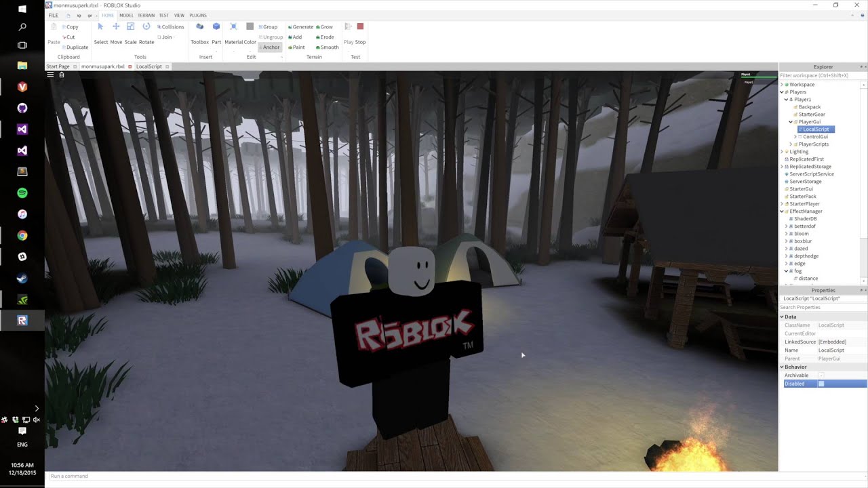The image size is (868, 488).
Task: Select Backpack in Explorer
Action: pyautogui.click(x=810, y=107)
